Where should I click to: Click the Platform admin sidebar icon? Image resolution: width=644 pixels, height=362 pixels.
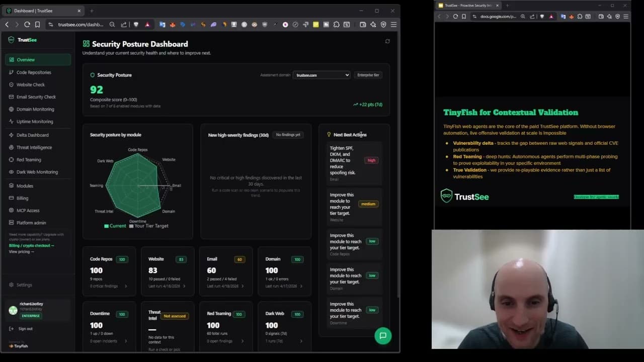coord(12,223)
